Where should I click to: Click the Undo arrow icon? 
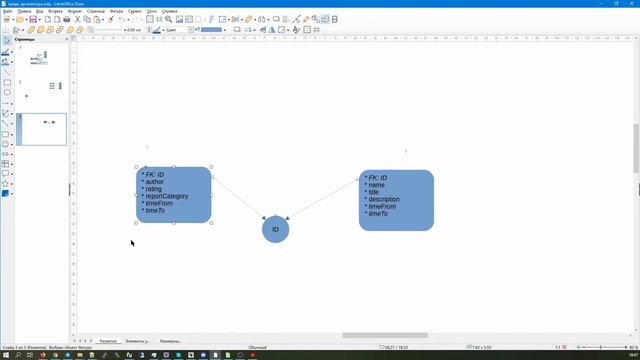[121, 20]
